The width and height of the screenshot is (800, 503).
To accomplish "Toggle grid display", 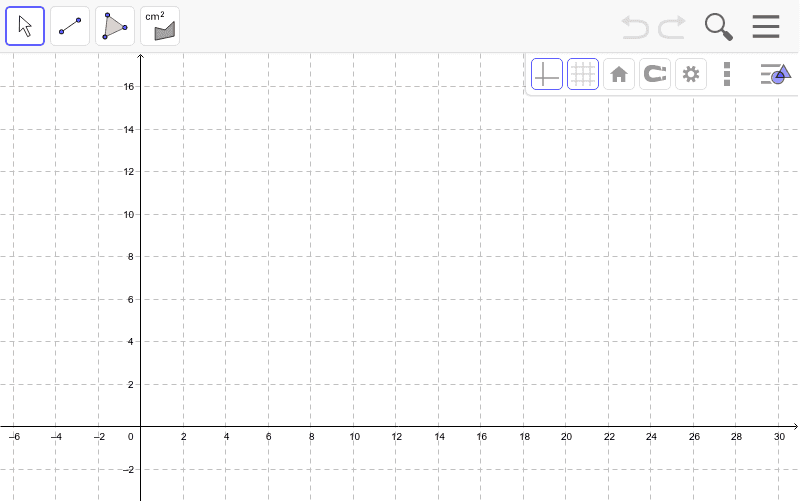I will point(583,74).
